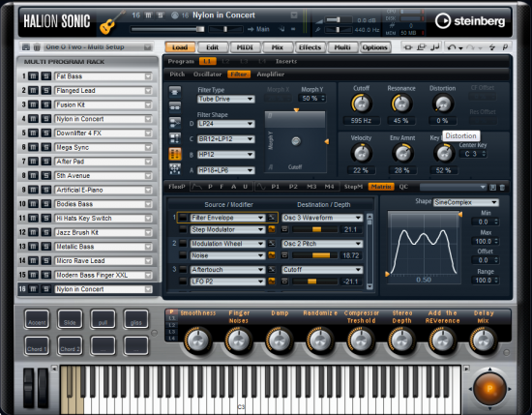Open the Filter Type Tube Drive dropdown
The height and width of the screenshot is (415, 532).
(226, 99)
